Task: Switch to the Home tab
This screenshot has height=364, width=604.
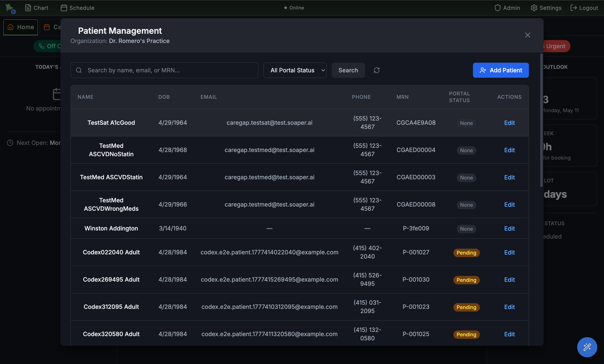Action: [21, 27]
